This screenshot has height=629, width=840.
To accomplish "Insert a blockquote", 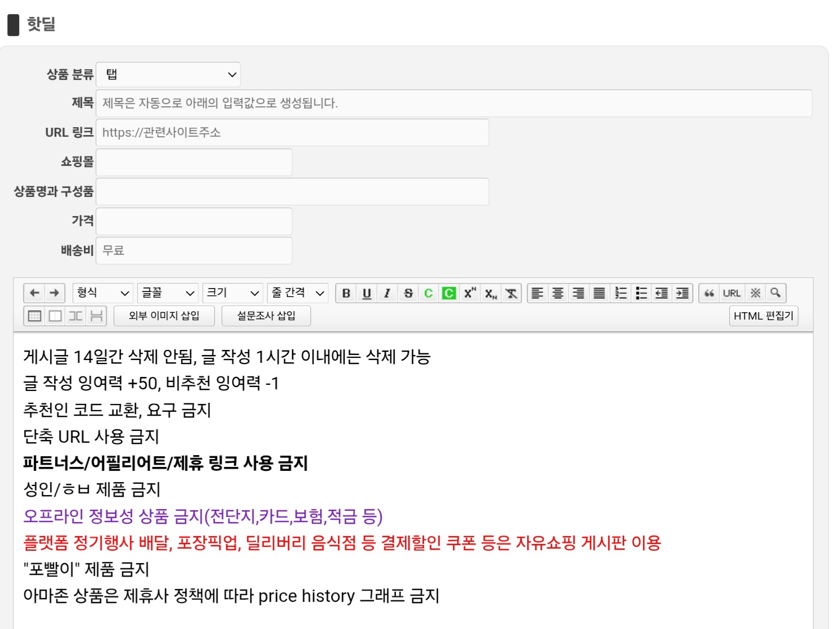I will (710, 293).
